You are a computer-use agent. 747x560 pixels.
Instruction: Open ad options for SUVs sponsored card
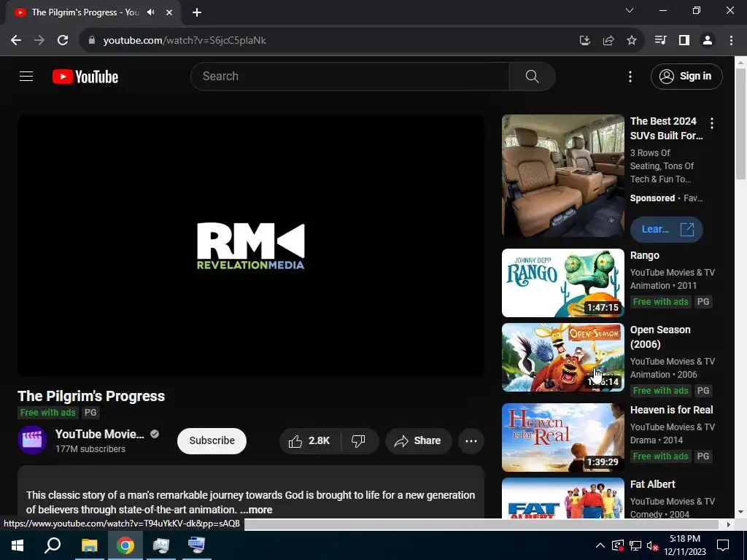(712, 123)
